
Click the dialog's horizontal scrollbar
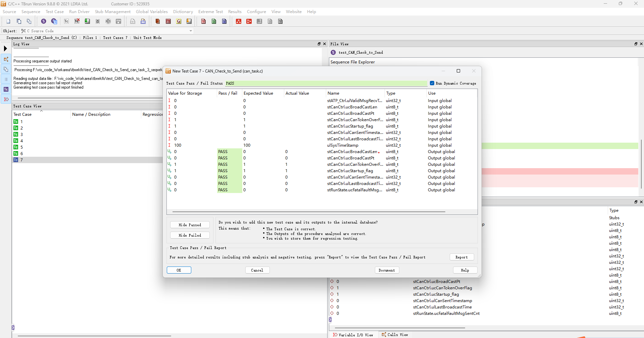308,212
